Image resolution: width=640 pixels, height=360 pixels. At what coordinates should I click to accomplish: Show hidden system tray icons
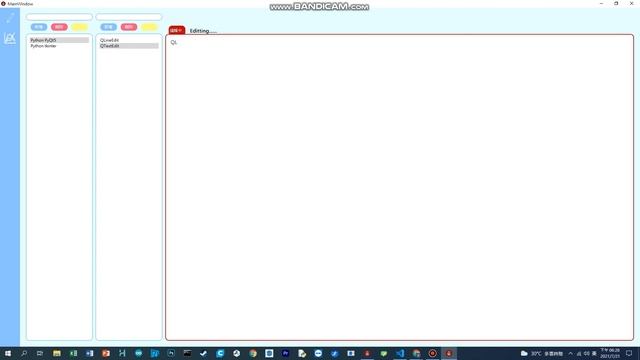pyautogui.click(x=570, y=353)
